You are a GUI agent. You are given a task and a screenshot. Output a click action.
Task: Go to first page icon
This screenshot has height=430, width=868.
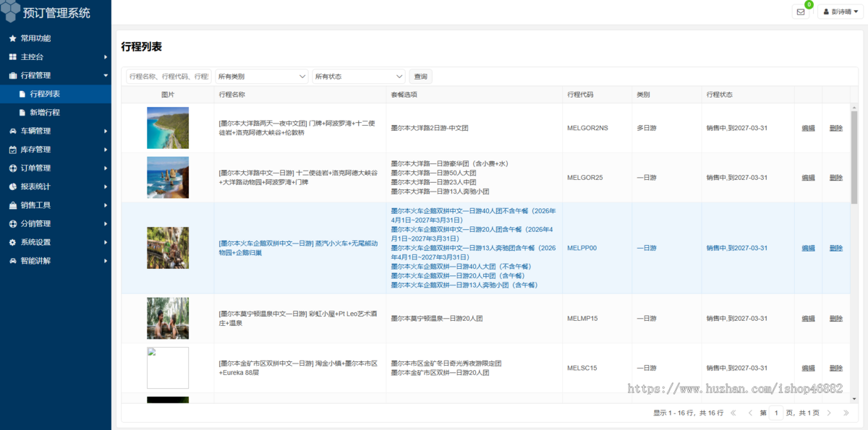tap(733, 413)
